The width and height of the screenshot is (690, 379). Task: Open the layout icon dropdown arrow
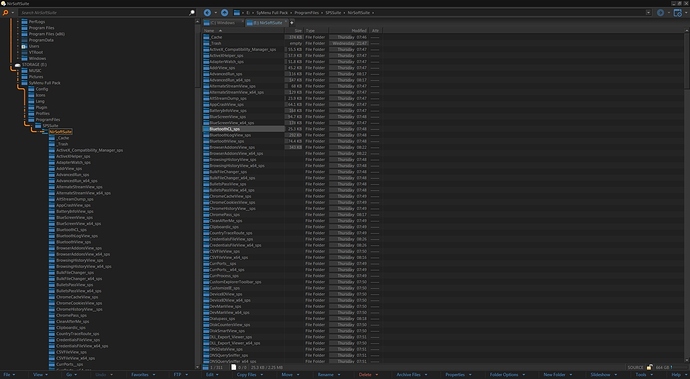[x=686, y=13]
